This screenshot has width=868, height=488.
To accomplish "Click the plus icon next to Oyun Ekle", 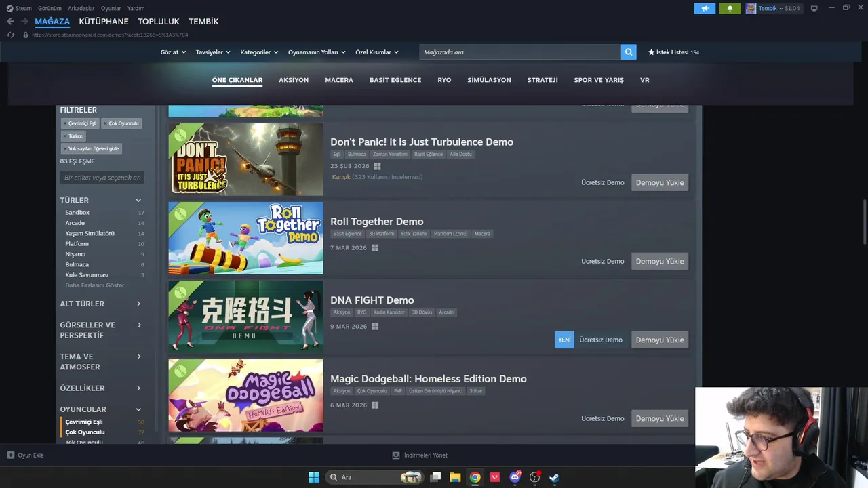I will (x=10, y=455).
